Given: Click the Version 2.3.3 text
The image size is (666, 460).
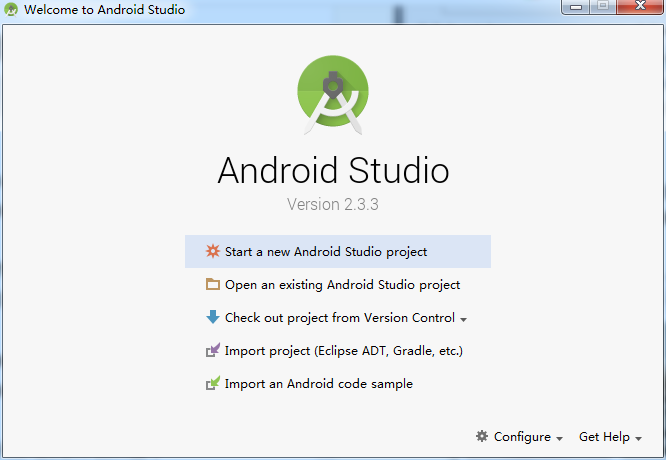Looking at the screenshot, I should (333, 204).
